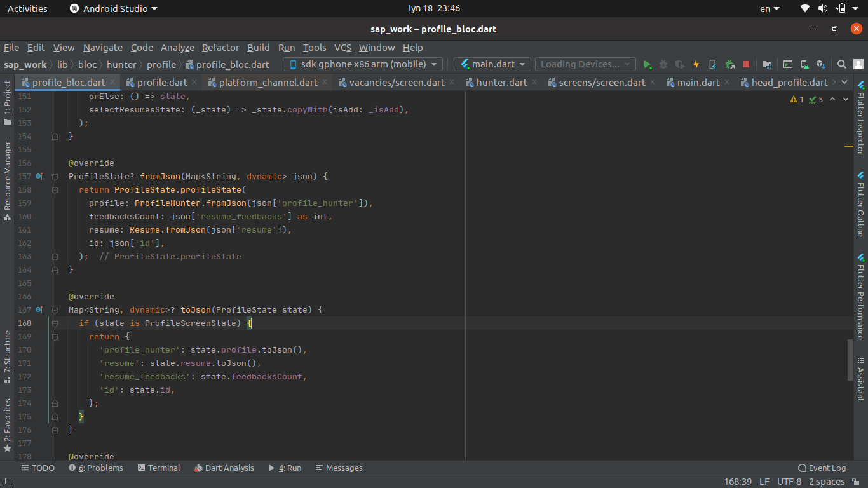Collapse the fold arrow at line 168
The height and width of the screenshot is (488, 868).
click(x=55, y=323)
